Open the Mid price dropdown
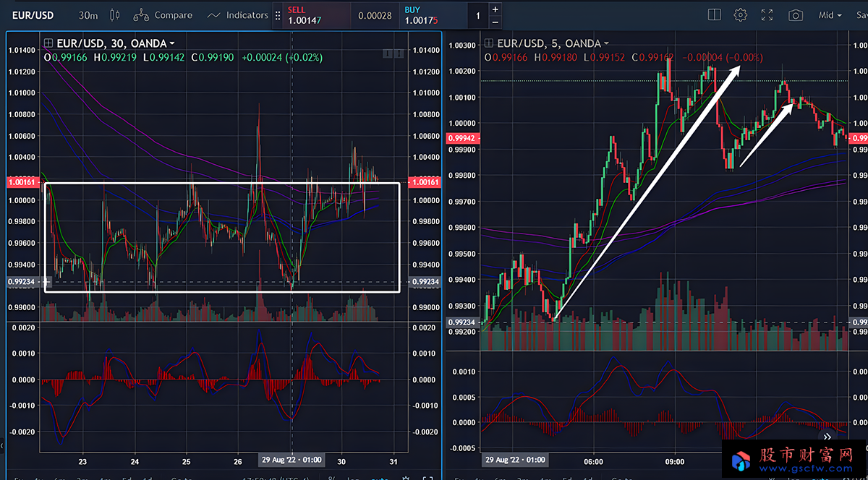The image size is (868, 480). coord(830,14)
